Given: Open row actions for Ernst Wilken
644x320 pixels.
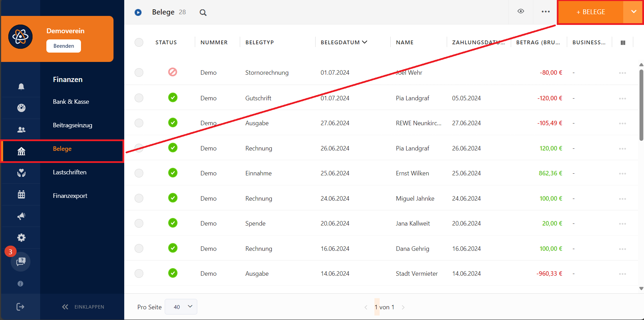Looking at the screenshot, I should click(623, 174).
